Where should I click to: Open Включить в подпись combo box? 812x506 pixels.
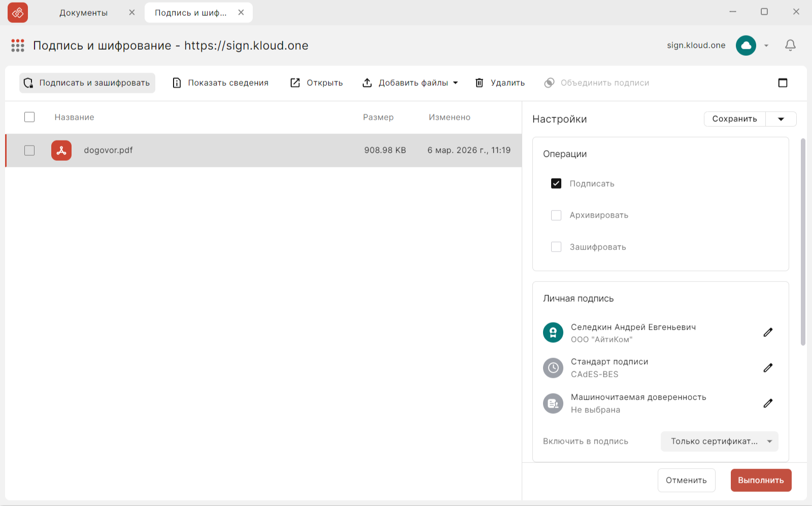(719, 442)
